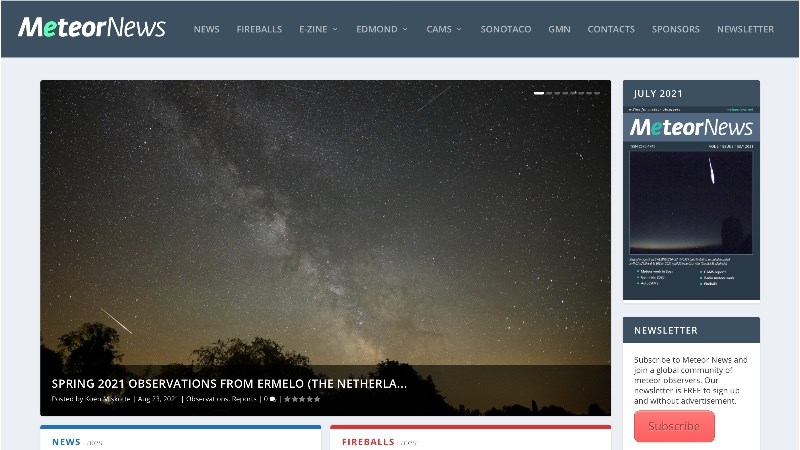Expand the CAMS dropdown menu
The height and width of the screenshot is (450, 800).
(x=444, y=29)
